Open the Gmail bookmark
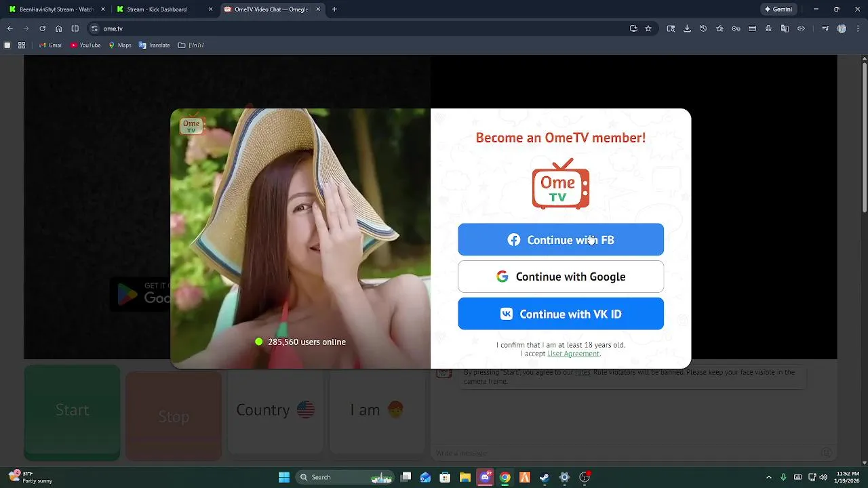Image resolution: width=868 pixels, height=488 pixels. [51, 45]
